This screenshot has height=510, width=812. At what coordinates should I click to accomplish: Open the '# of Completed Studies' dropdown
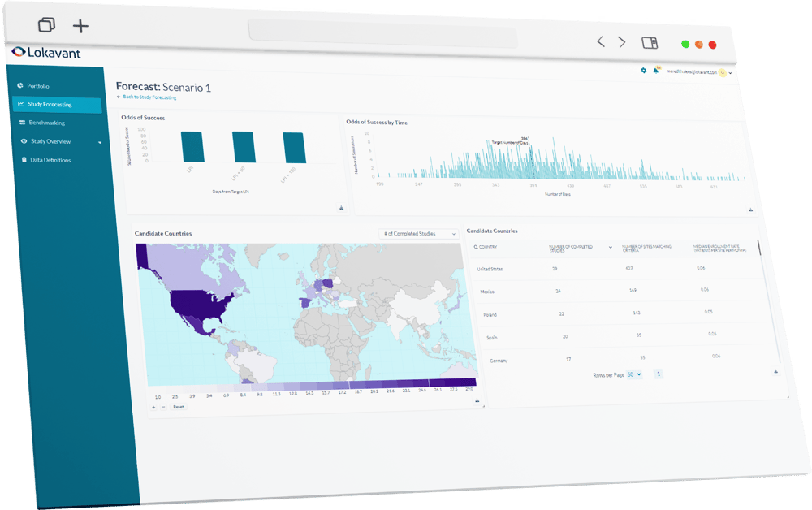pyautogui.click(x=420, y=234)
